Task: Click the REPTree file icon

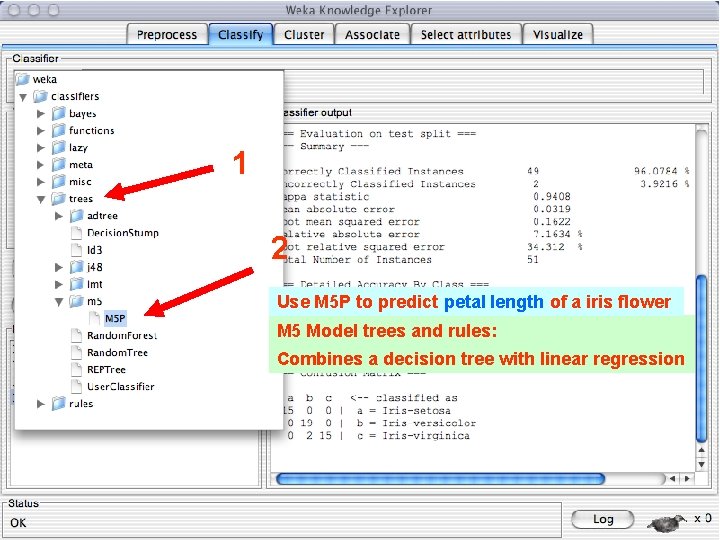Action: [x=77, y=370]
